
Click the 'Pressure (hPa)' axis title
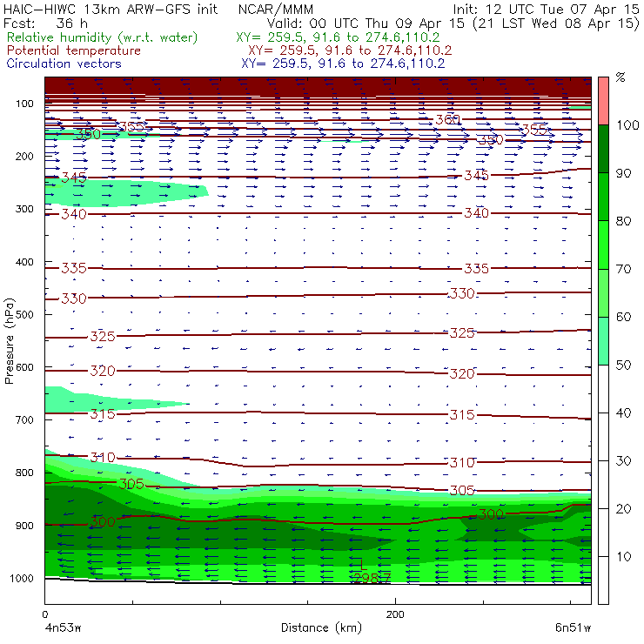(x=10, y=341)
